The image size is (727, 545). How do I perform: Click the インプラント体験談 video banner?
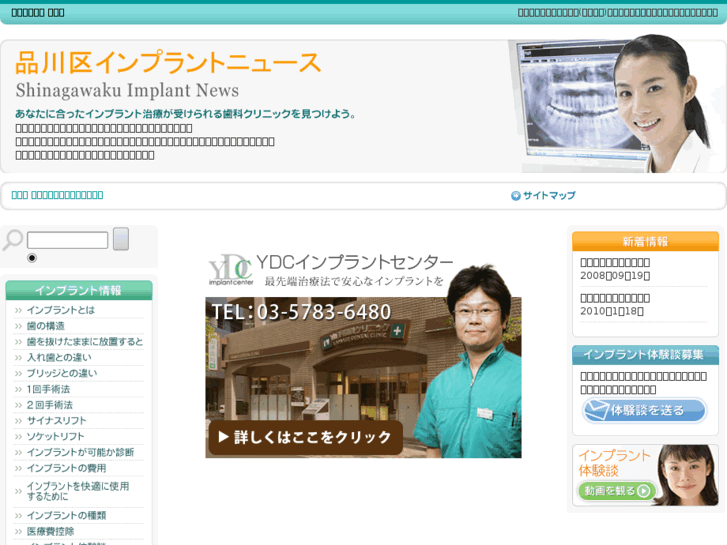click(645, 475)
